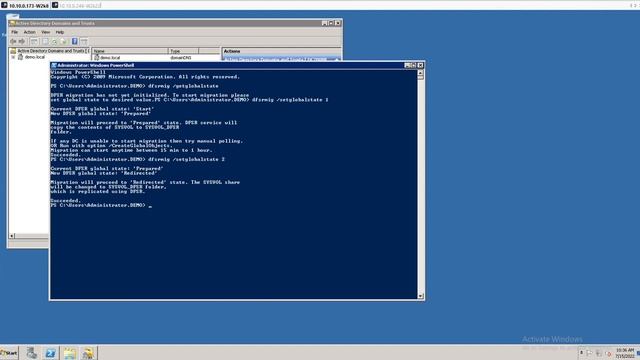640x360 pixels.
Task: Select demo.local row in the list pane
Action: [110, 58]
